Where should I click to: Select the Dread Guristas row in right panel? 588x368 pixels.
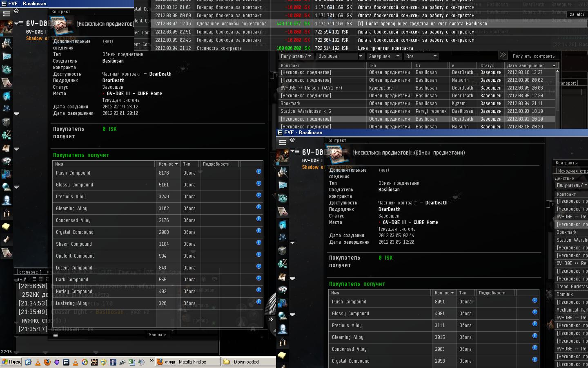coord(571,287)
